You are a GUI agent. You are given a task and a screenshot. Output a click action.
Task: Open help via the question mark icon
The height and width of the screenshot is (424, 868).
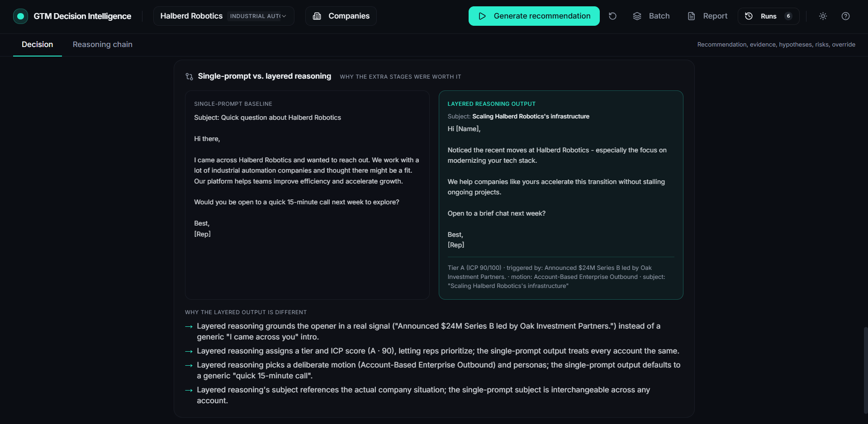[x=845, y=16]
